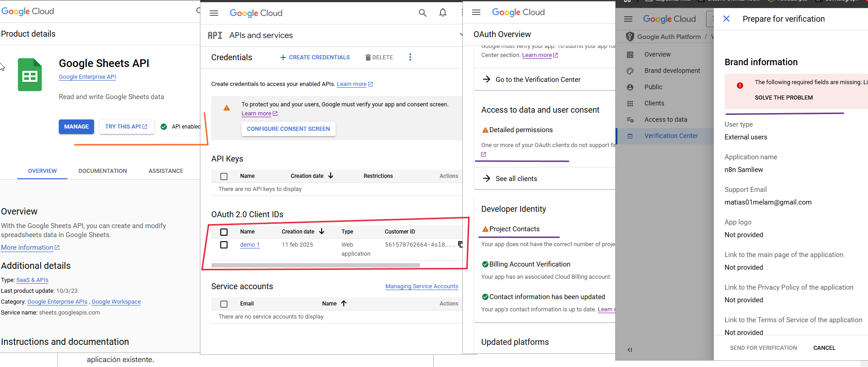Click green check icon next to API enabled

[x=164, y=127]
